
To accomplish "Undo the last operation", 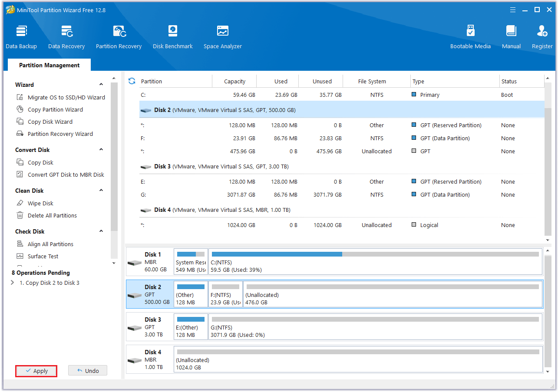I will click(88, 371).
